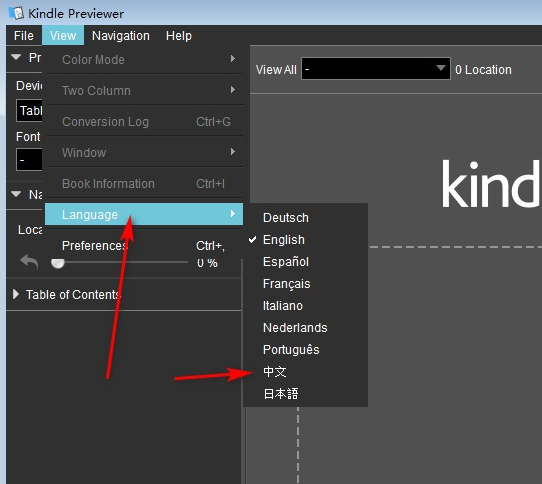Open the Navigation menu
Screen dimensions: 542x484
tap(121, 36)
